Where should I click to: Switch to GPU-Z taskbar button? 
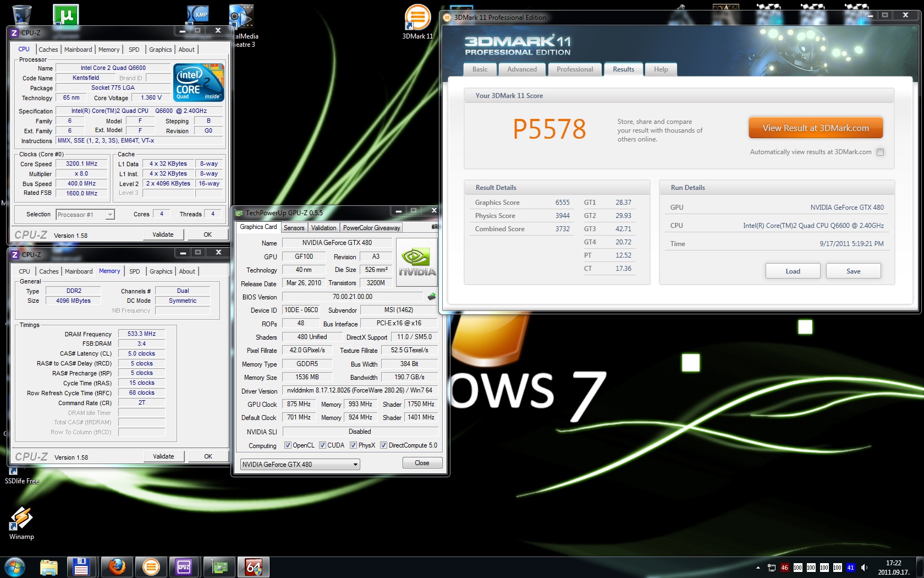pos(219,567)
